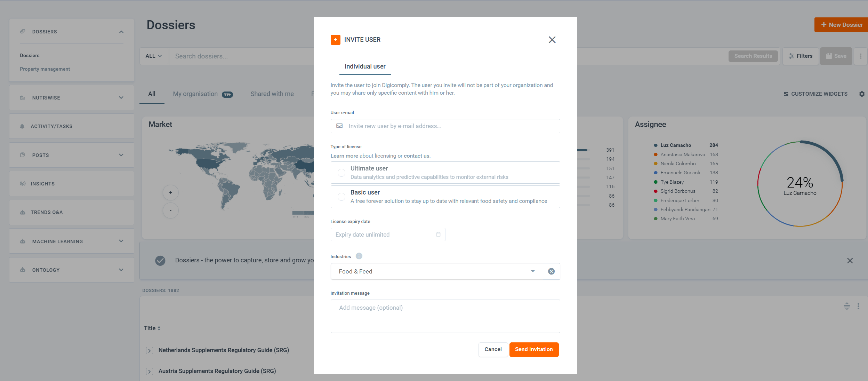Viewport: 868px width, 381px height.
Task: Click the Machine Learning robot icon
Action: 23,241
